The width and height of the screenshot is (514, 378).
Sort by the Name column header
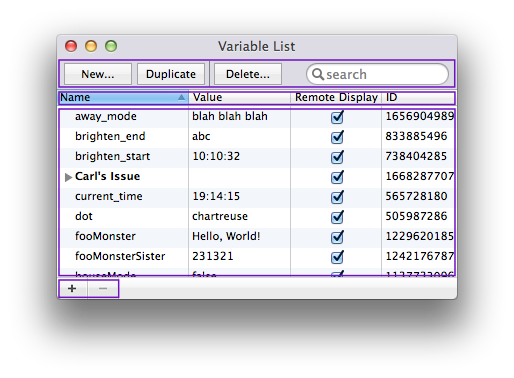123,97
